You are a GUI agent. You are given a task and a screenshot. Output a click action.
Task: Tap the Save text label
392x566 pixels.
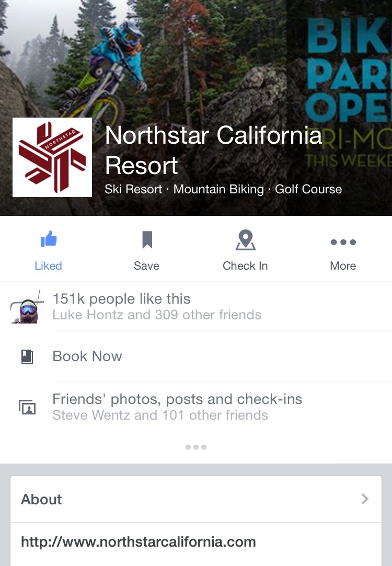(146, 265)
